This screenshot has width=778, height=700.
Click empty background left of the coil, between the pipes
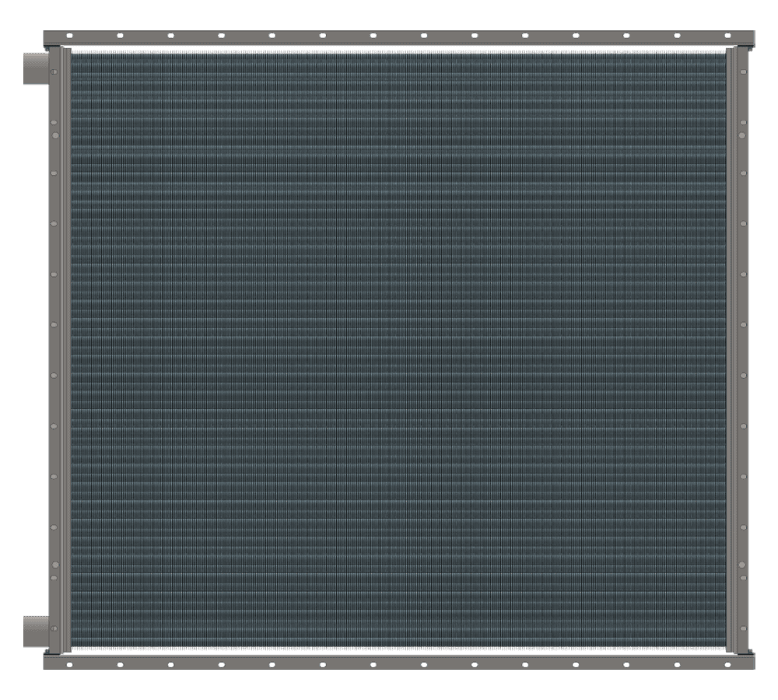[23, 350]
